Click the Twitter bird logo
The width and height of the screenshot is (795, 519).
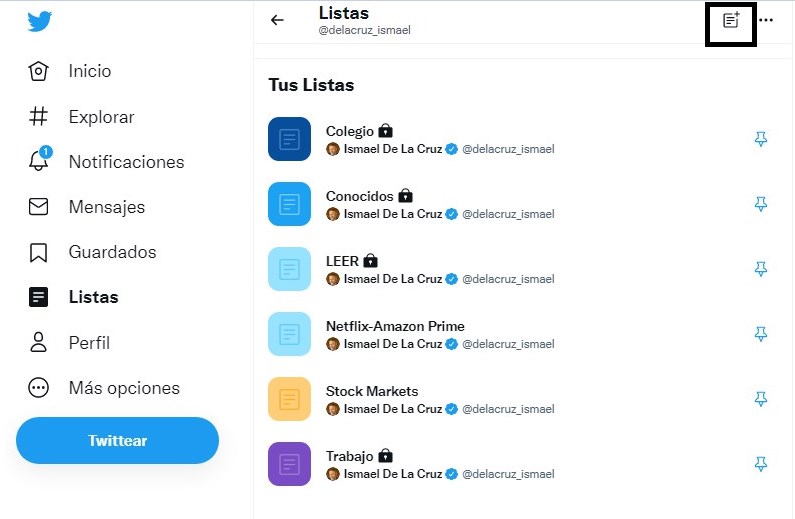(x=40, y=21)
